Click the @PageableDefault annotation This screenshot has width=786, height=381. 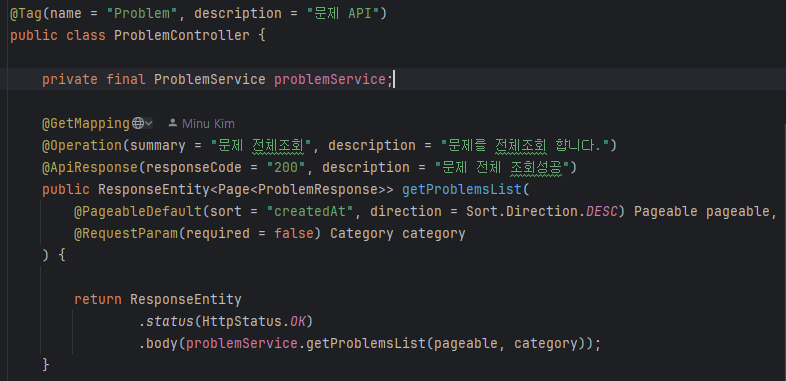pos(138,212)
